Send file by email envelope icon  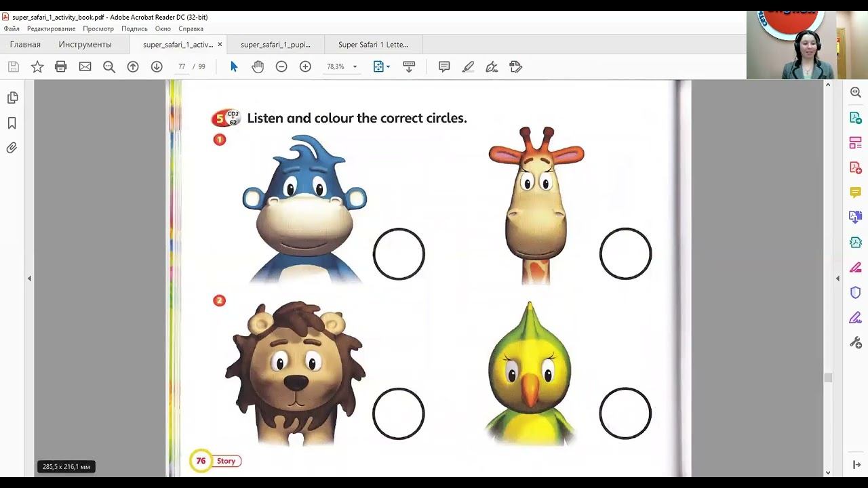click(85, 66)
